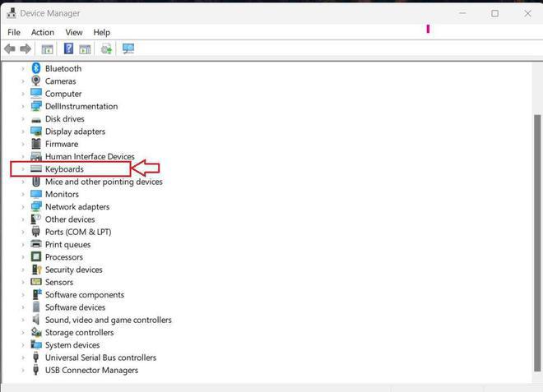Image resolution: width=543 pixels, height=392 pixels.
Task: Click the Firmware chip icon
Action: [36, 144]
